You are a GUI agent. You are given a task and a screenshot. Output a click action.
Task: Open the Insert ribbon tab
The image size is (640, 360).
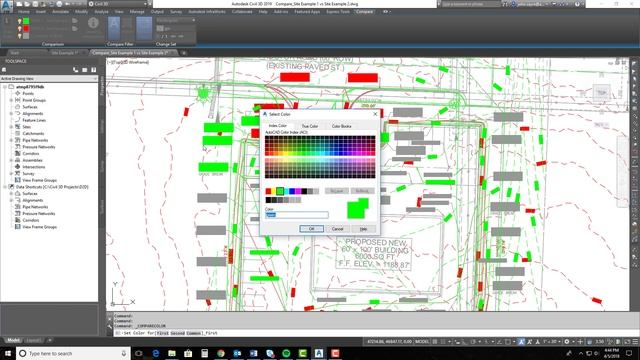[x=41, y=12]
